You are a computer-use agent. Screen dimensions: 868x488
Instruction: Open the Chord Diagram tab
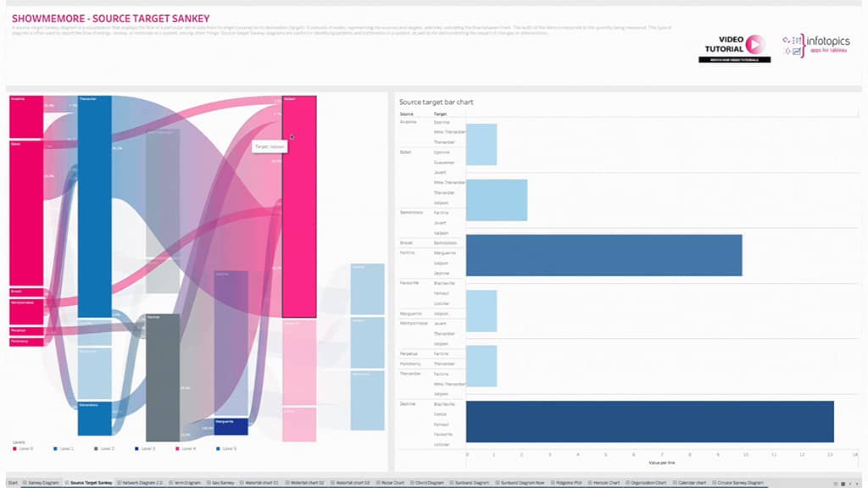427,483
